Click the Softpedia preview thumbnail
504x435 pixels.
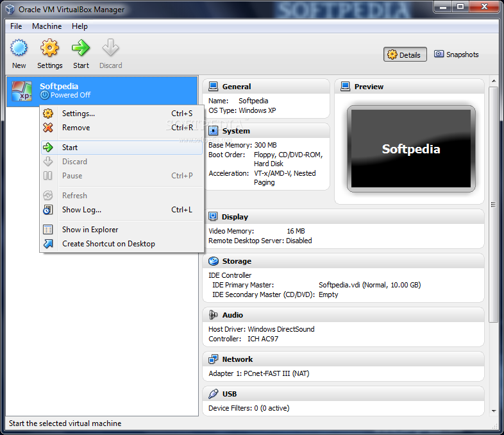coord(411,149)
